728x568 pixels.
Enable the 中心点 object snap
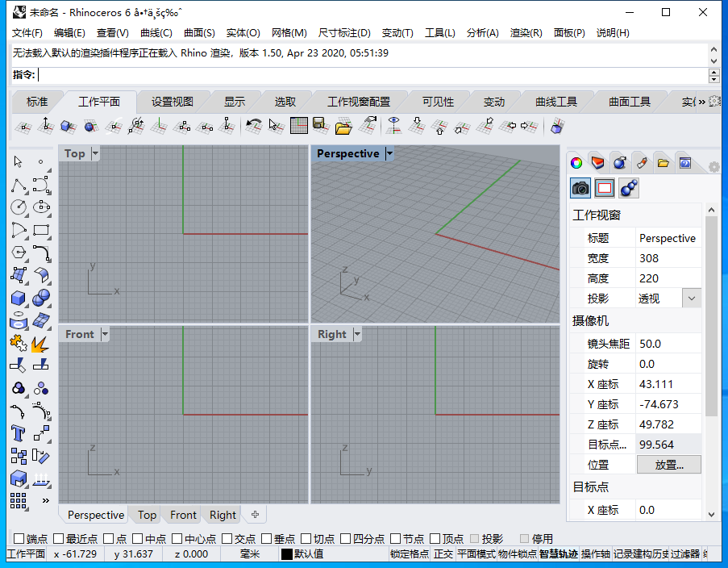(x=177, y=539)
